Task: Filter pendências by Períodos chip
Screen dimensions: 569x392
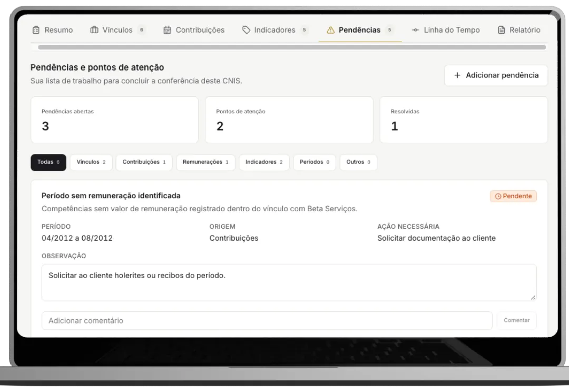Action: [314, 162]
